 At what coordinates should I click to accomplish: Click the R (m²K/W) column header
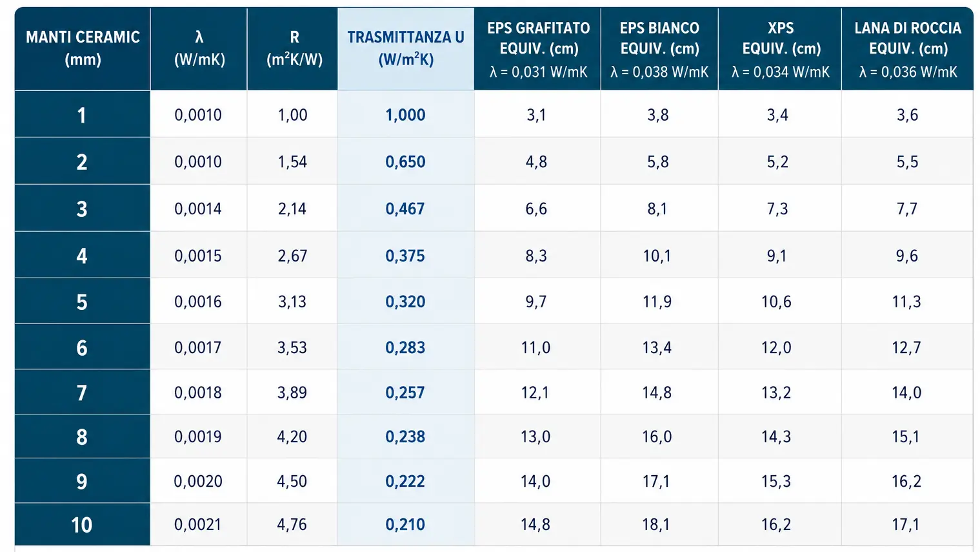(x=294, y=48)
